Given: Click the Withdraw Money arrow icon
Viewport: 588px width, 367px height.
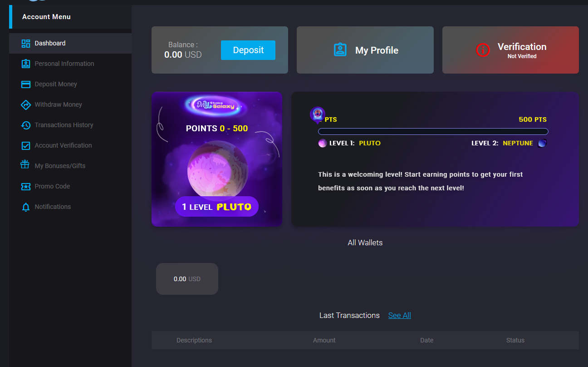Looking at the screenshot, I should [x=26, y=104].
